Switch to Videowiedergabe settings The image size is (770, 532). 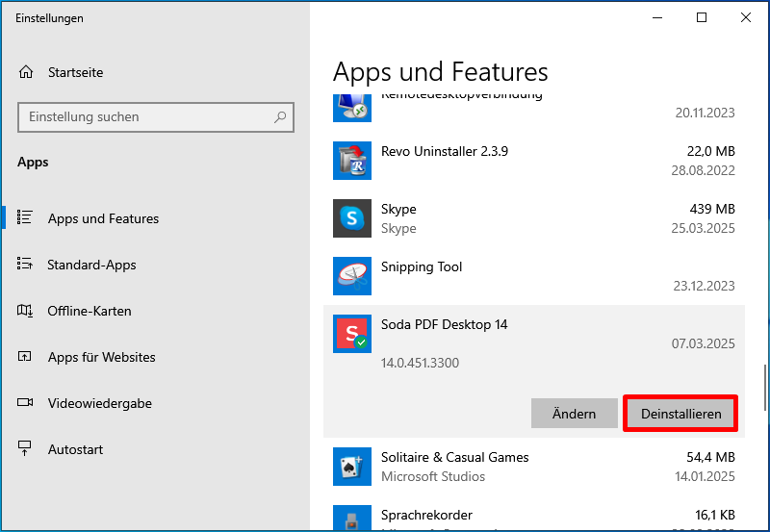[x=99, y=403]
